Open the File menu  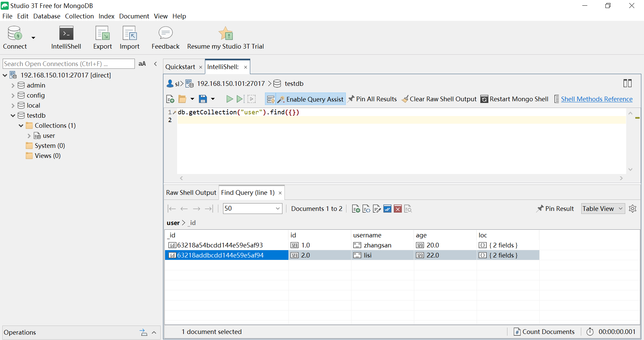[x=7, y=16]
